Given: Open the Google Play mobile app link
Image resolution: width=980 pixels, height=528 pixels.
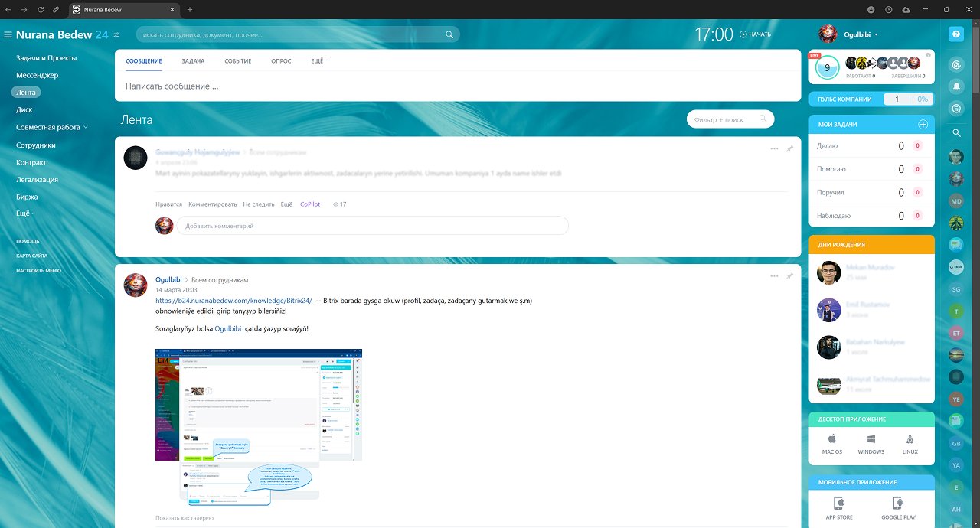Looking at the screenshot, I should coord(898,509).
